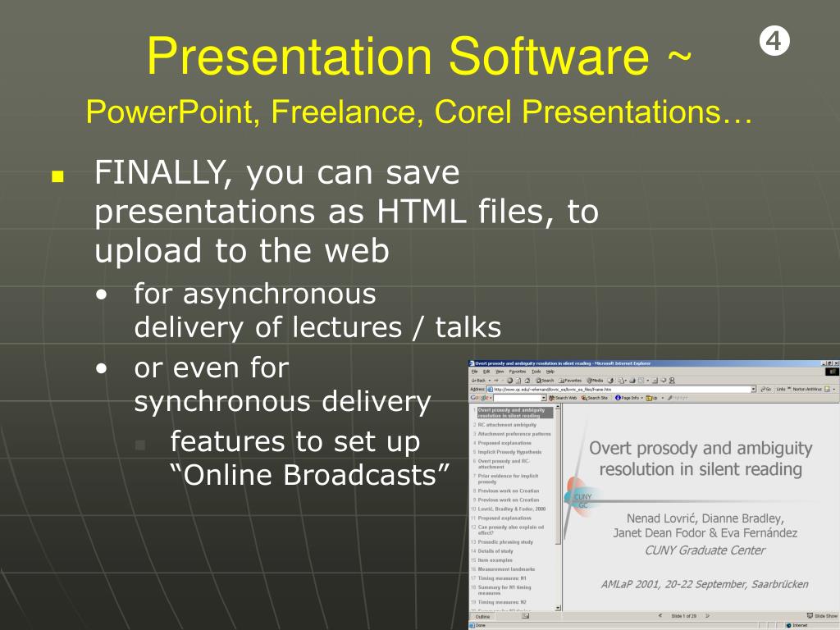Select outline item 8 'Previous work on Croatian'
Screen dimensions: 840x630
click(x=509, y=491)
